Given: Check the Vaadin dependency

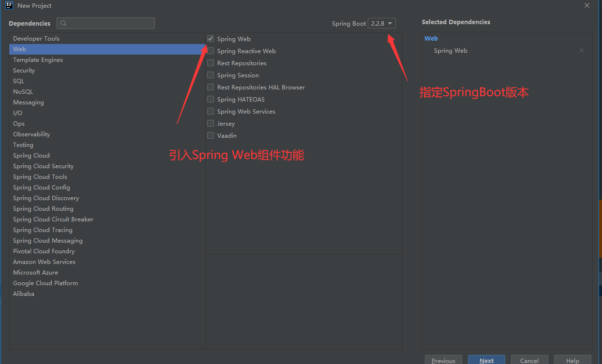Looking at the screenshot, I should tap(211, 135).
